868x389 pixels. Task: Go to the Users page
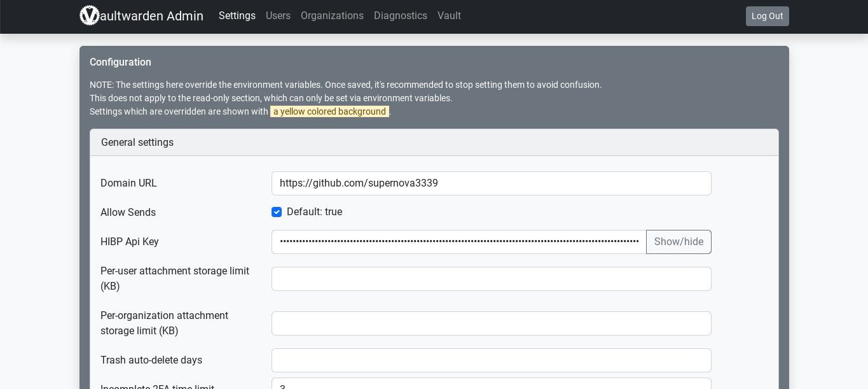pyautogui.click(x=278, y=16)
